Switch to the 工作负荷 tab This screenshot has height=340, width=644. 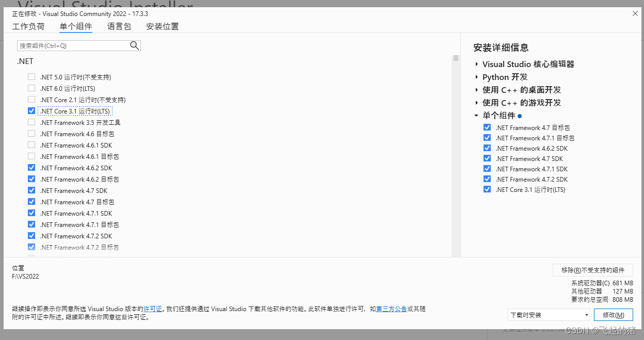click(x=28, y=26)
